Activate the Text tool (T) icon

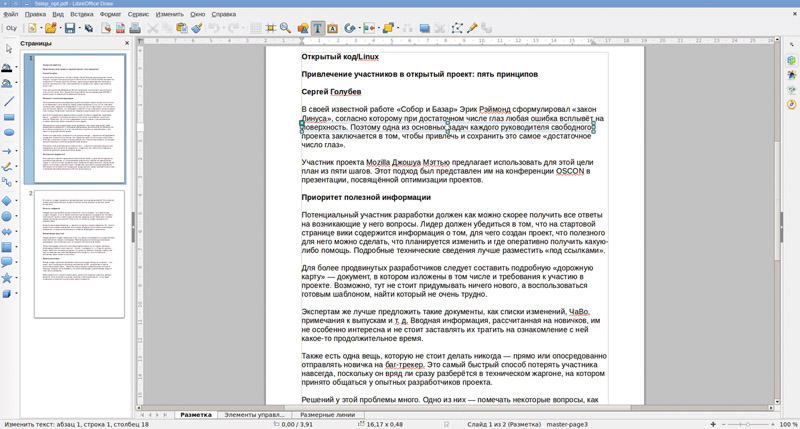(317, 28)
